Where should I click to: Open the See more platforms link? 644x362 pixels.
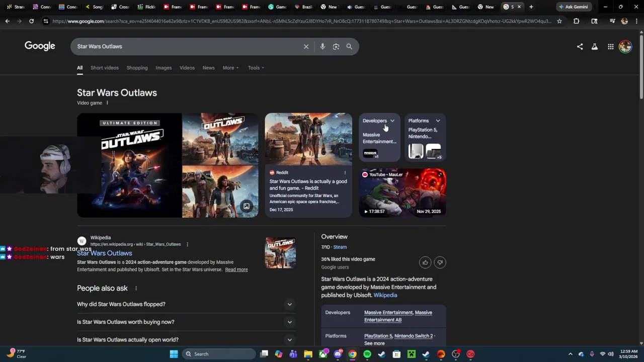374,343
